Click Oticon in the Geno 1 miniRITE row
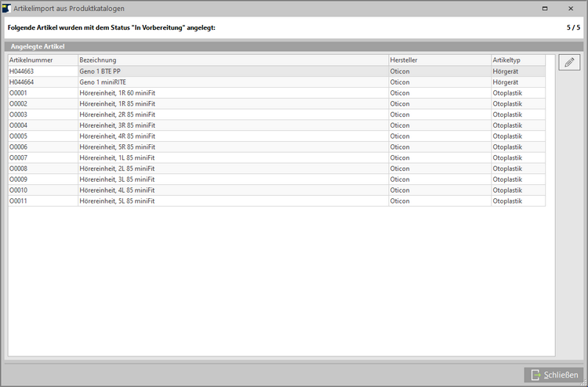The height and width of the screenshot is (387, 588). pyautogui.click(x=400, y=82)
